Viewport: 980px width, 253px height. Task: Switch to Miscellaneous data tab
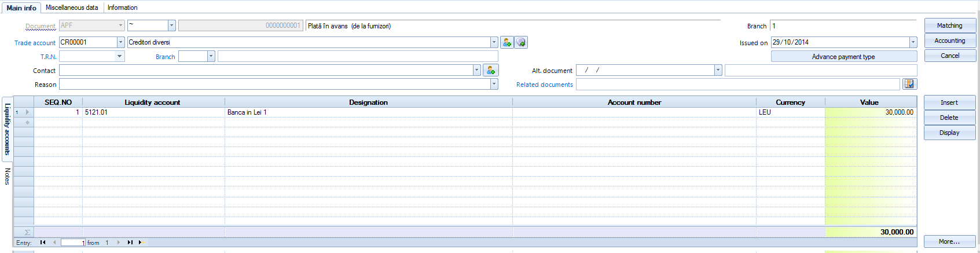[x=72, y=8]
